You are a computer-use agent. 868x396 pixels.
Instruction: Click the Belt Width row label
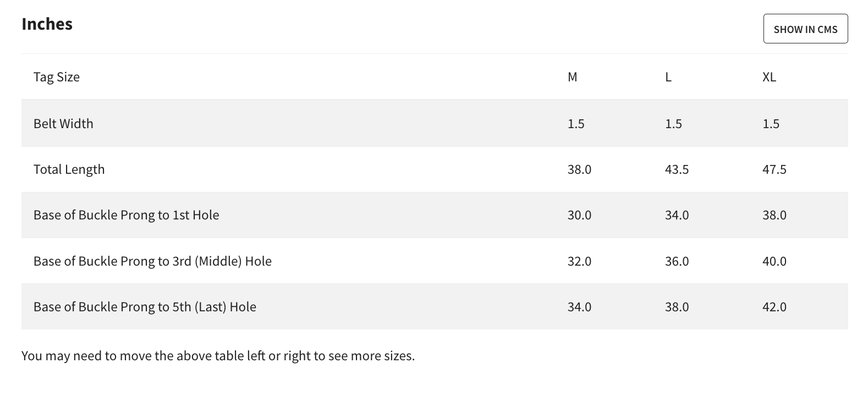63,123
